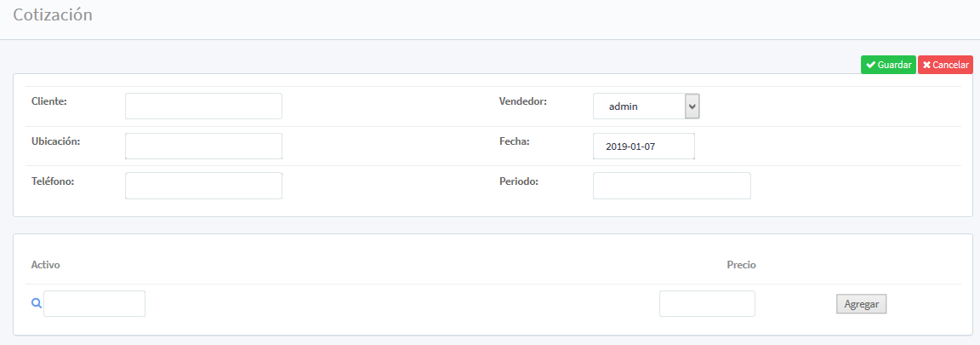Focus the Cliente text field

[x=203, y=106]
